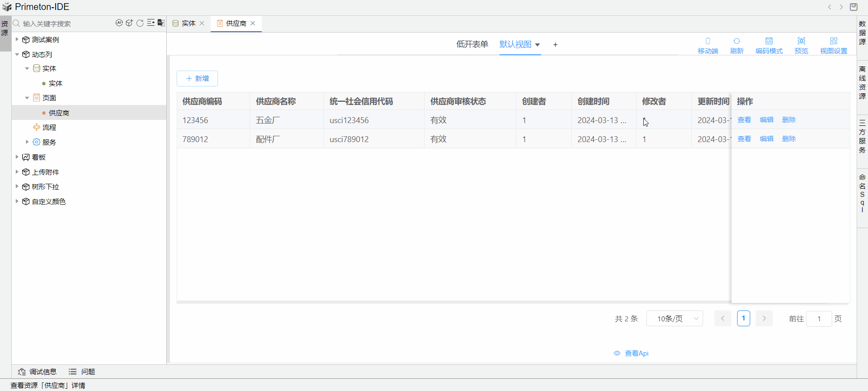Open the 默认视图 dropdown arrow
868x391 pixels.
coord(538,45)
